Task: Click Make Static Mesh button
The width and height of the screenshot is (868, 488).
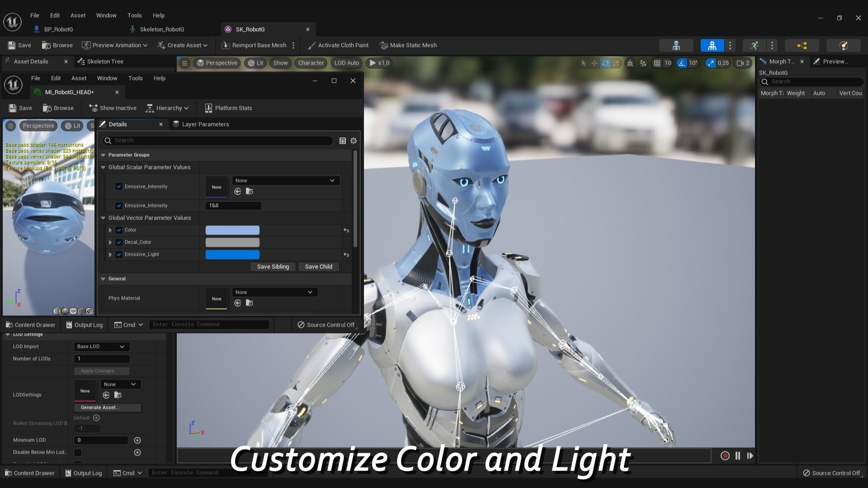Action: pyautogui.click(x=408, y=45)
